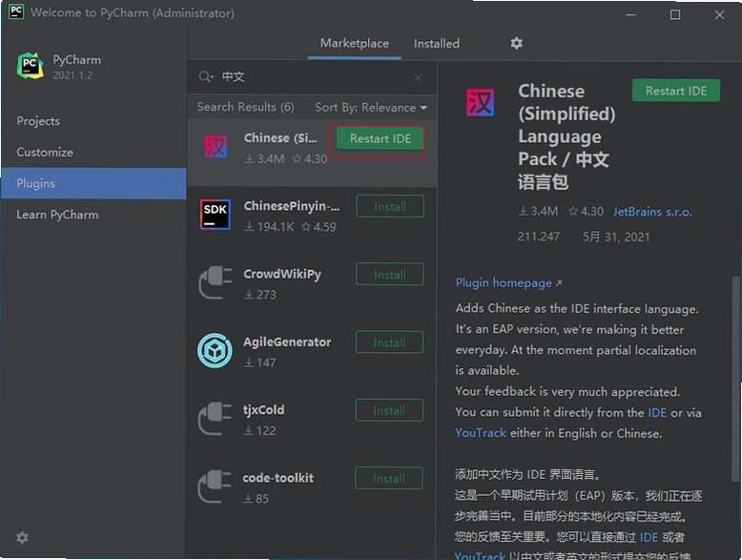
Task: Click the 147 downloads of AgileGenerator
Action: point(259,363)
